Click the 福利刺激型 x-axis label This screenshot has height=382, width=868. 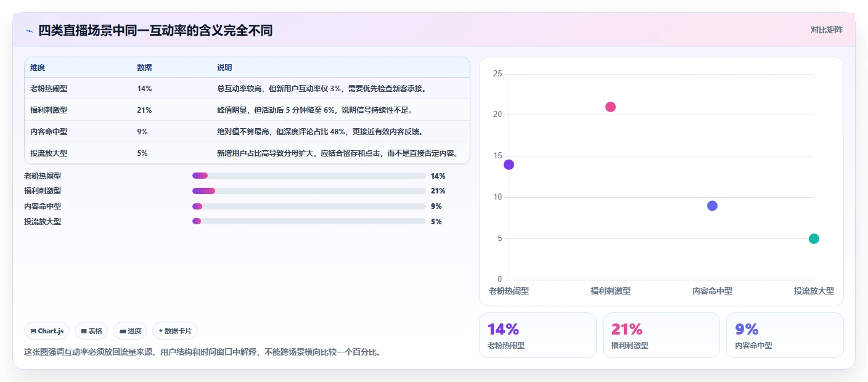(610, 291)
